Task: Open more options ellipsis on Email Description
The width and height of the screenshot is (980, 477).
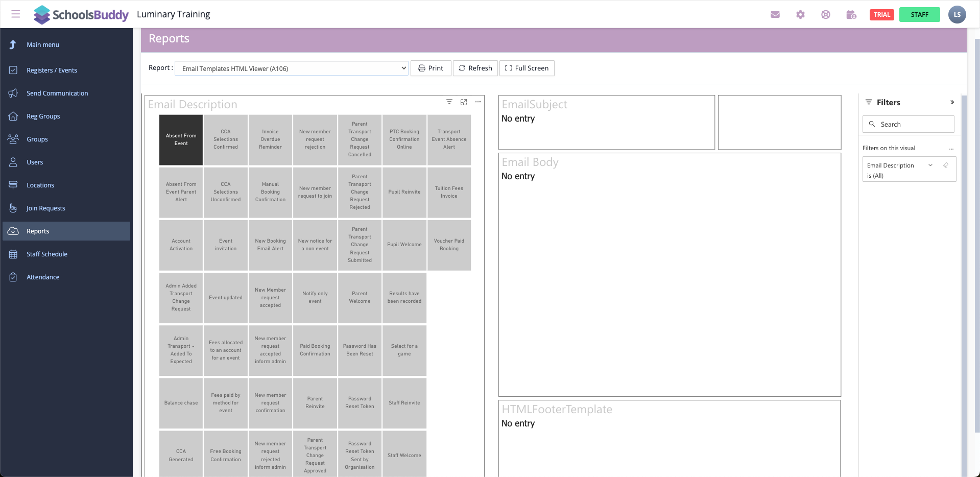Action: coord(478,102)
